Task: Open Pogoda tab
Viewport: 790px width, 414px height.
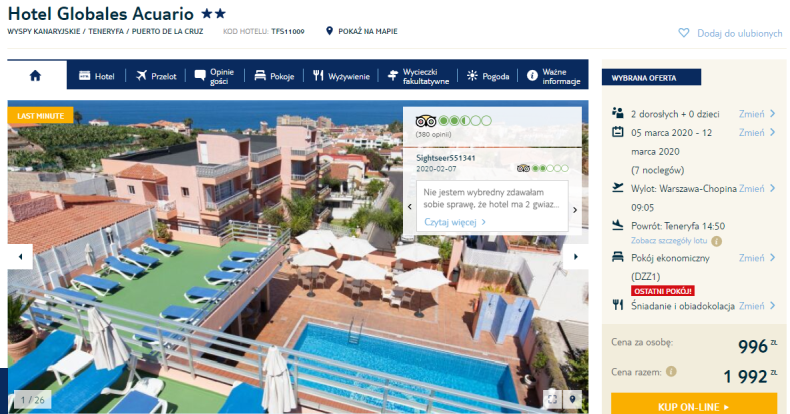Action: (x=488, y=76)
